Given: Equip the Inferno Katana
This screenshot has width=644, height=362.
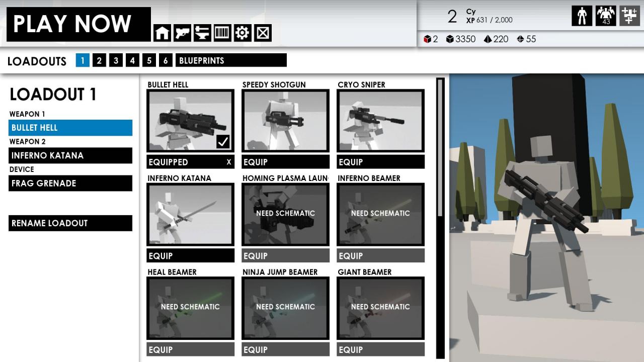Looking at the screenshot, I should tap(190, 256).
